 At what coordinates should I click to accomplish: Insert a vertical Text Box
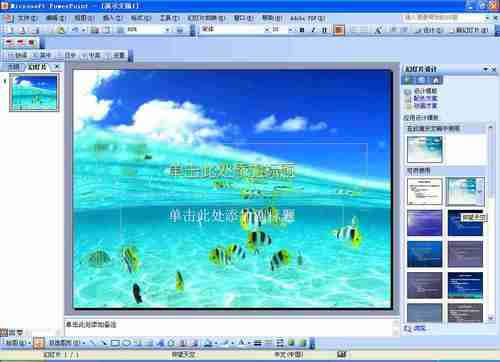pos(149,343)
